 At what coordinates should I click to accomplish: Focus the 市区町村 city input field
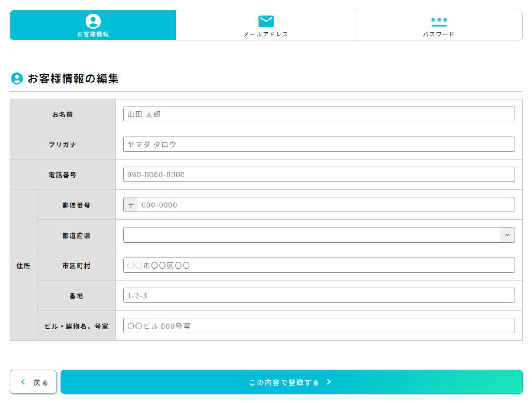click(319, 266)
